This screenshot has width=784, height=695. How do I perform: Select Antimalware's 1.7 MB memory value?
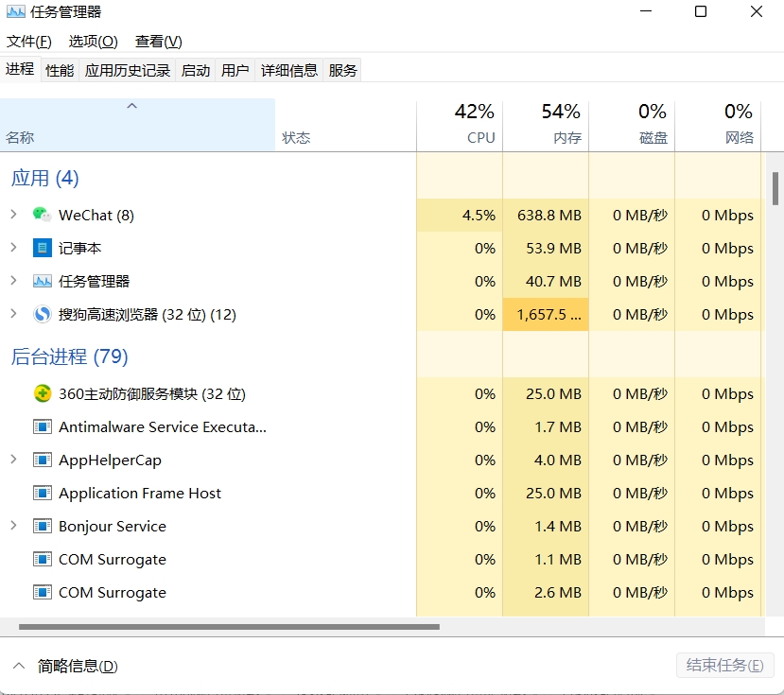click(x=557, y=427)
